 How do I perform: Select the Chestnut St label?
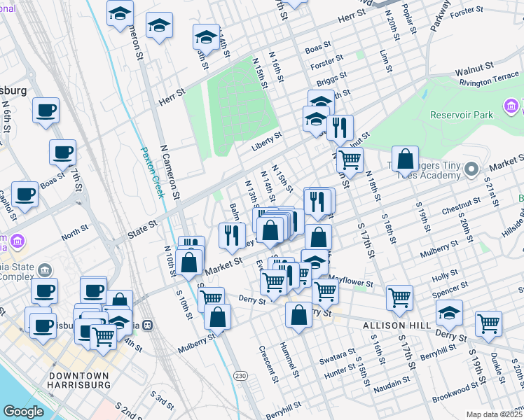[x=461, y=206]
